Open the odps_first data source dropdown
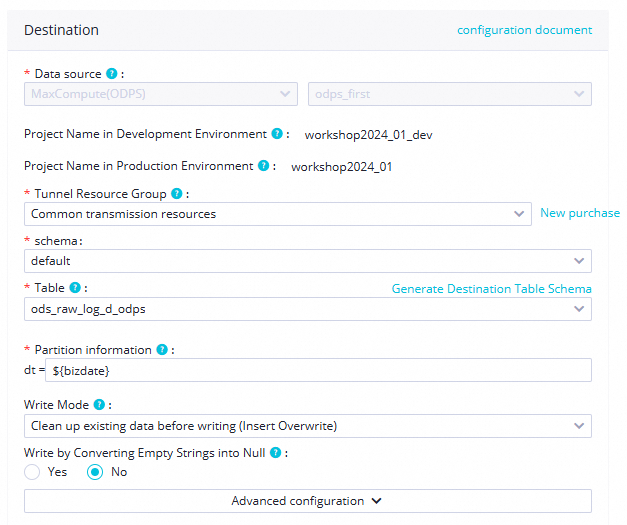627x525 pixels. click(x=449, y=94)
